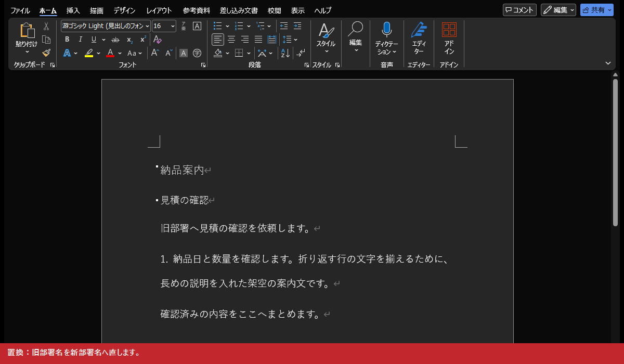Open the Comments button

pyautogui.click(x=519, y=10)
